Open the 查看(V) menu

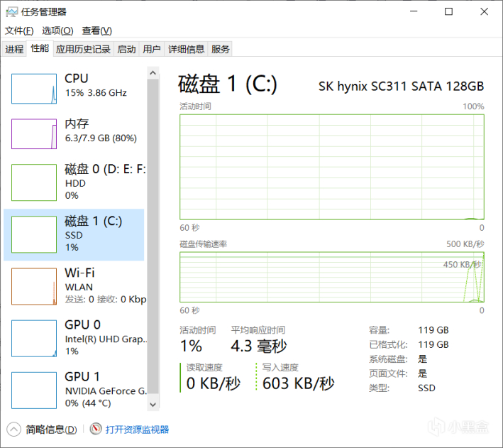pyautogui.click(x=96, y=31)
